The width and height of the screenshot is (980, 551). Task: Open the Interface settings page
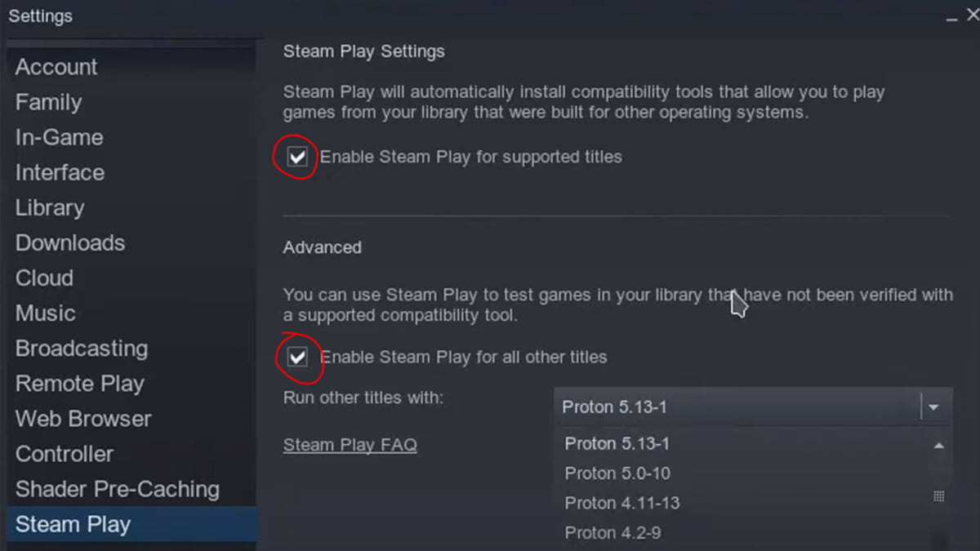click(60, 172)
